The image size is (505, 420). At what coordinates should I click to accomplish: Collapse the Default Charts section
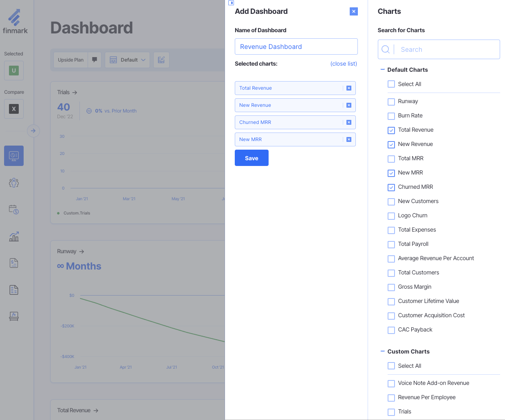click(382, 69)
